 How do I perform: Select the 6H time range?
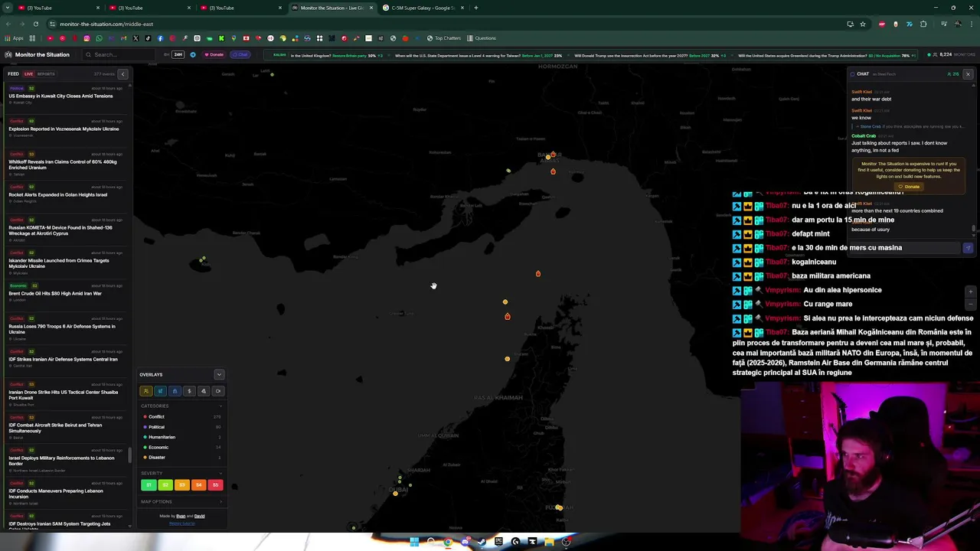click(166, 54)
